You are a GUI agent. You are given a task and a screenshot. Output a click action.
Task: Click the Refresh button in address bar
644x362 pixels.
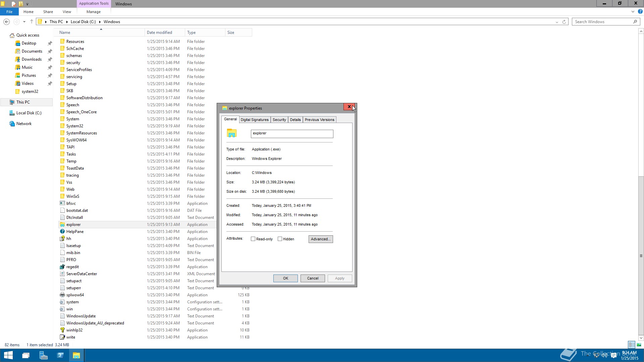(564, 22)
